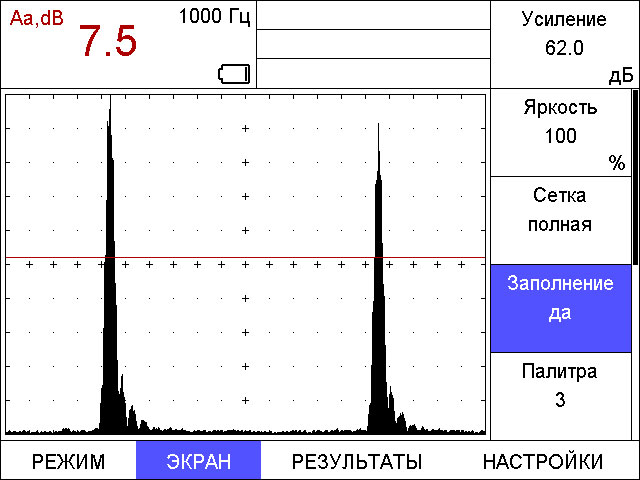Click the horizontal threshold line on the graph
The image size is (640, 480).
click(x=300, y=258)
